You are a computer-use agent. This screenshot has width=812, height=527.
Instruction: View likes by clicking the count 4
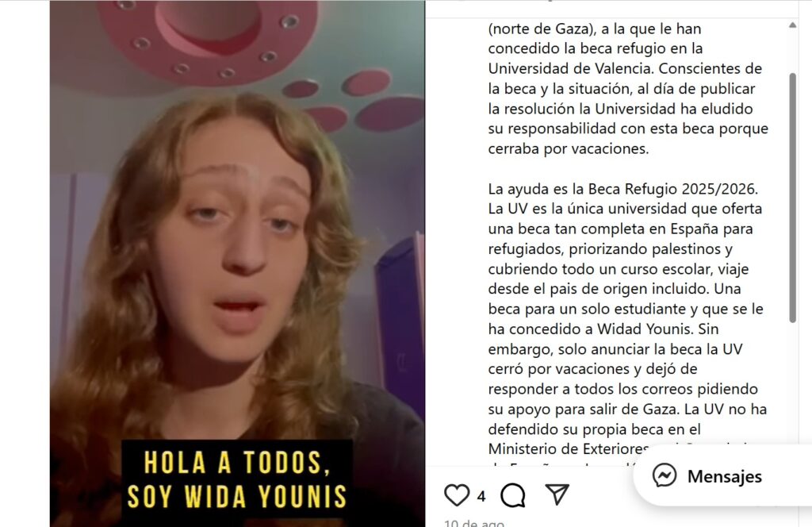coord(481,496)
